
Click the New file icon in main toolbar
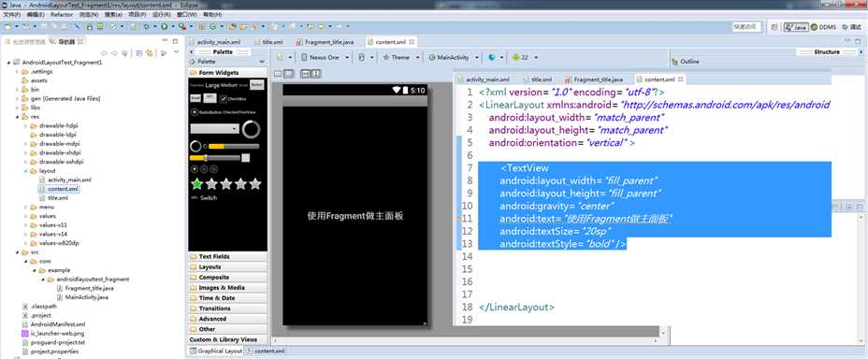click(x=7, y=26)
